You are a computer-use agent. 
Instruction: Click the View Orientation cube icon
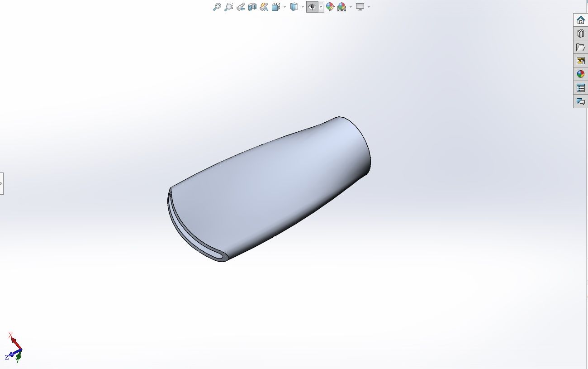[276, 7]
